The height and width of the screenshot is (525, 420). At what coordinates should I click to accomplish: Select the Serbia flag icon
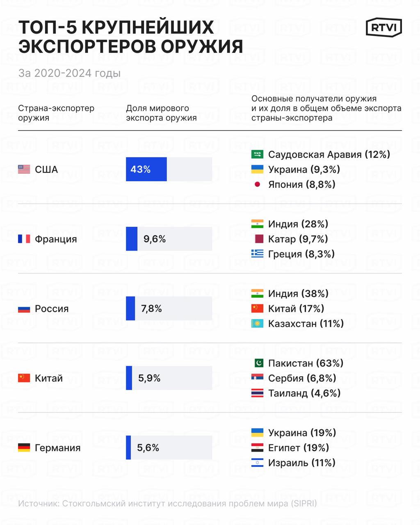tap(257, 378)
